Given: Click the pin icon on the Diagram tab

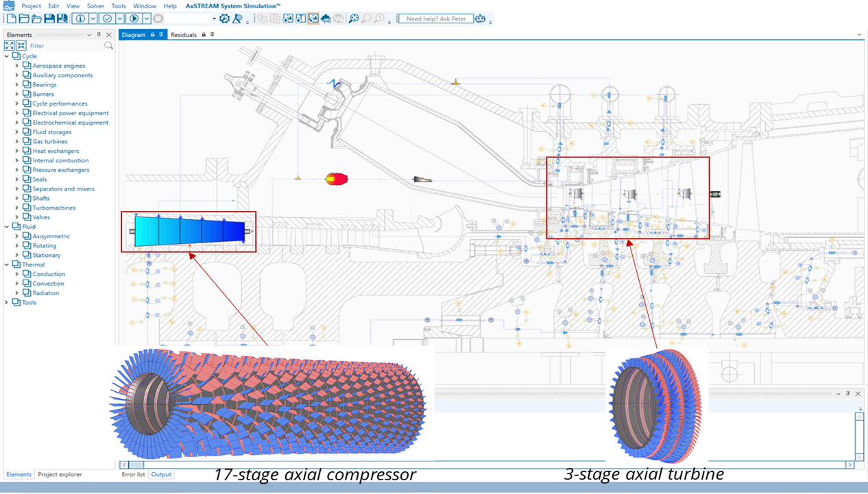Looking at the screenshot, I should pos(160,35).
